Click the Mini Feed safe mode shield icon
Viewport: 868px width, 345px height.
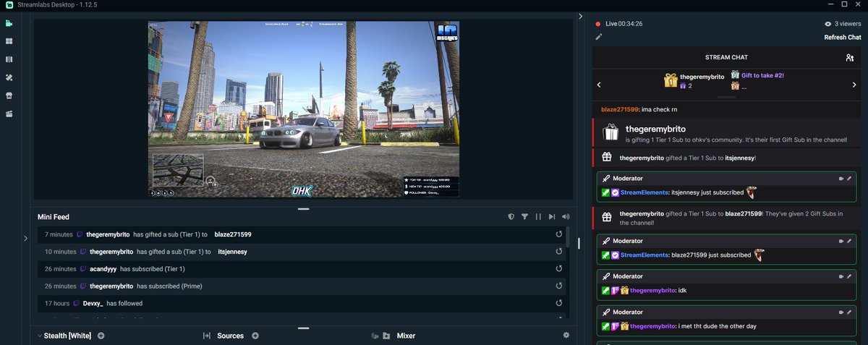tap(511, 216)
